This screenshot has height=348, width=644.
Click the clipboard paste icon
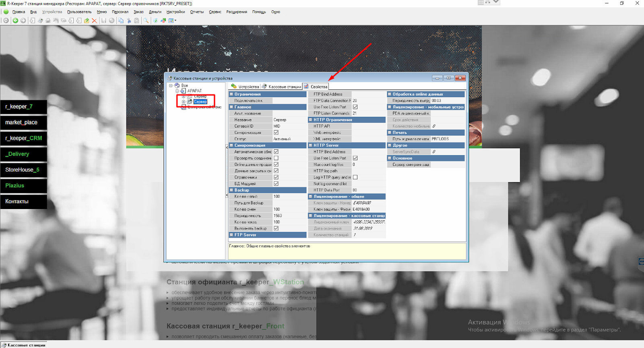point(136,21)
